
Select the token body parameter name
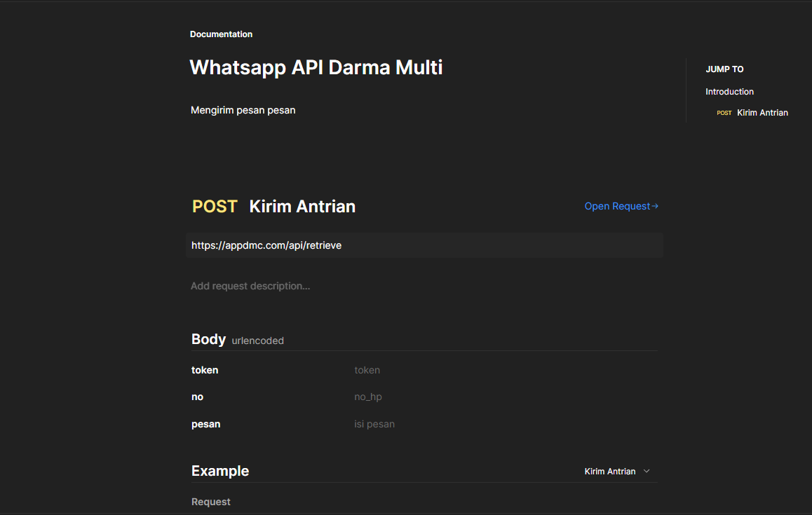[x=205, y=370]
